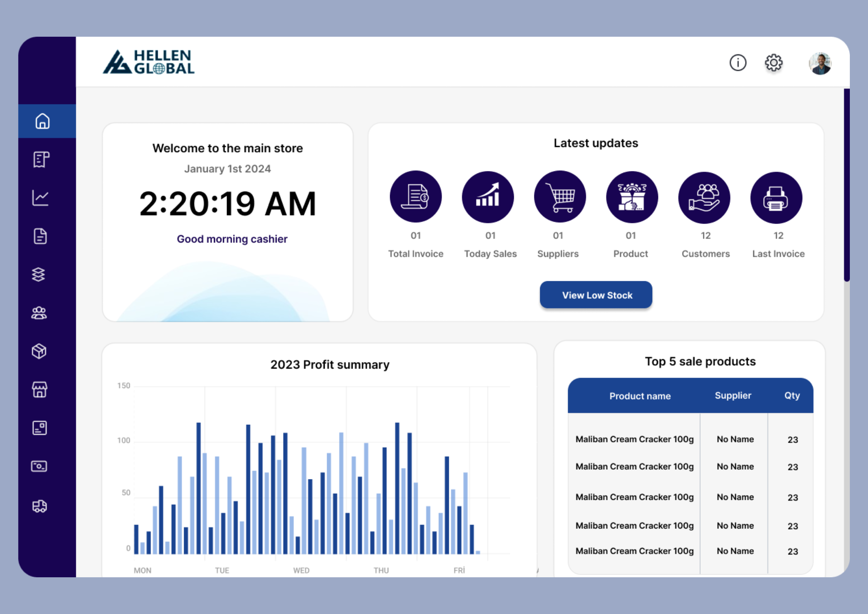Screen dimensions: 868x614
Task: Open the customers group sidebar icon
Action: 39,313
